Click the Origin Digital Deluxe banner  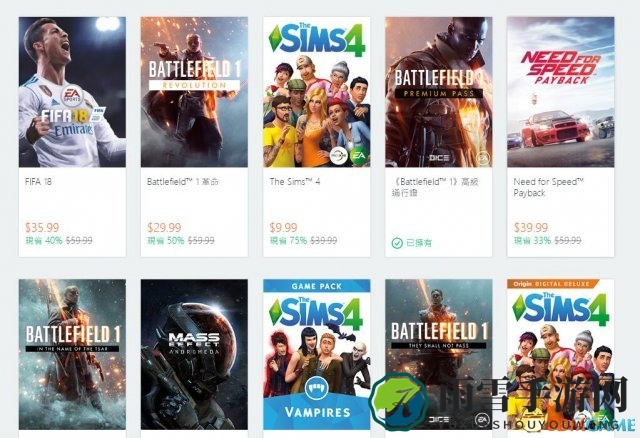click(553, 284)
